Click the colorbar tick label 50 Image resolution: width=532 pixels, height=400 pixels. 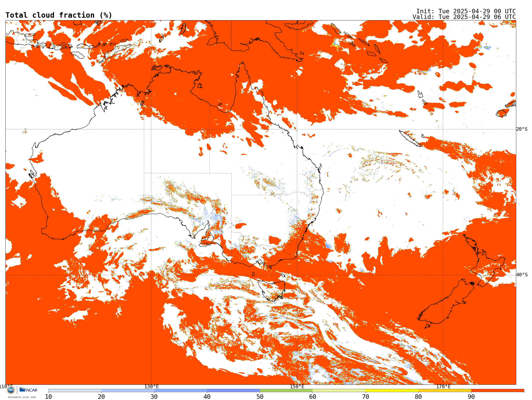pyautogui.click(x=260, y=397)
